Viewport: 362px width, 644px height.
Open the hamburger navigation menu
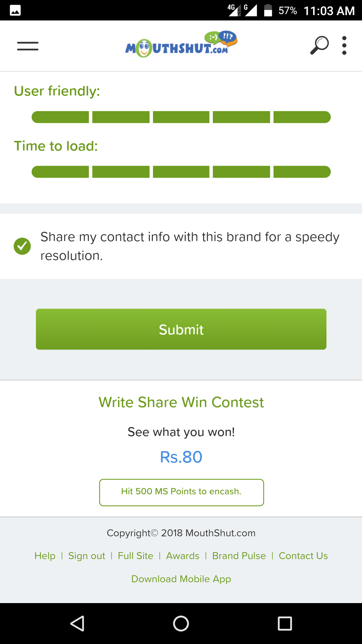point(28,46)
